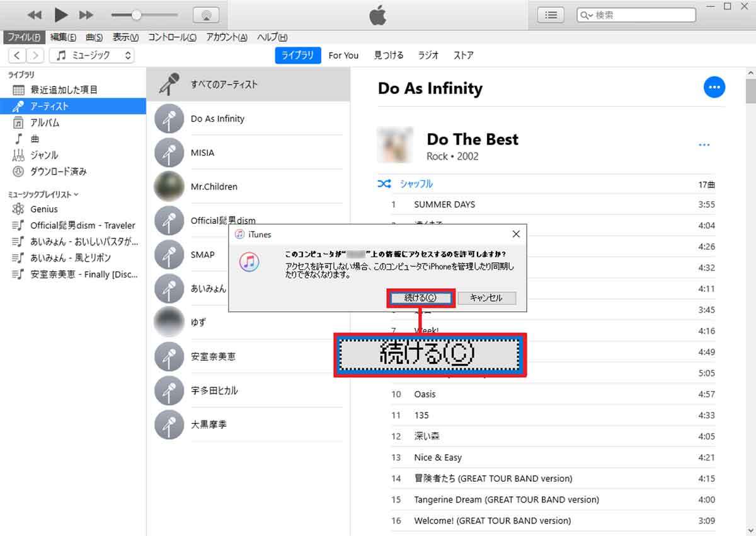Screen dimensions: 756x536
Task: Select すべてのアーティスト at the list top
Action: [248, 84]
